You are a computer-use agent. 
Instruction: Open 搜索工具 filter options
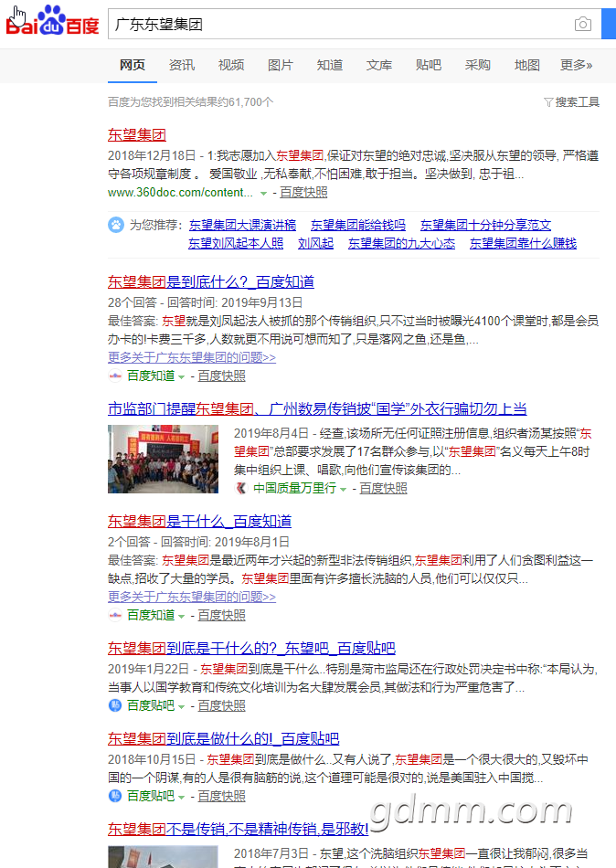coord(572,101)
